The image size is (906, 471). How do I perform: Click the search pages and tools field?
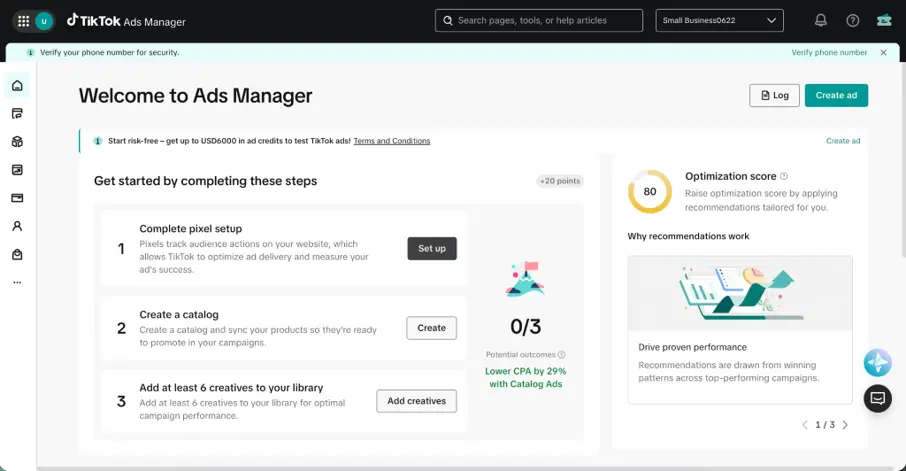pyautogui.click(x=539, y=20)
